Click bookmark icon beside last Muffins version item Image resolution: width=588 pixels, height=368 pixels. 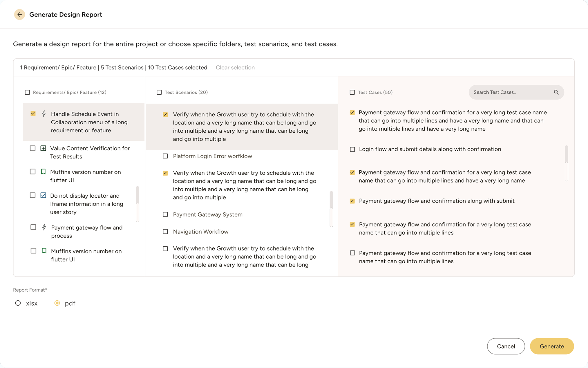[x=44, y=251]
